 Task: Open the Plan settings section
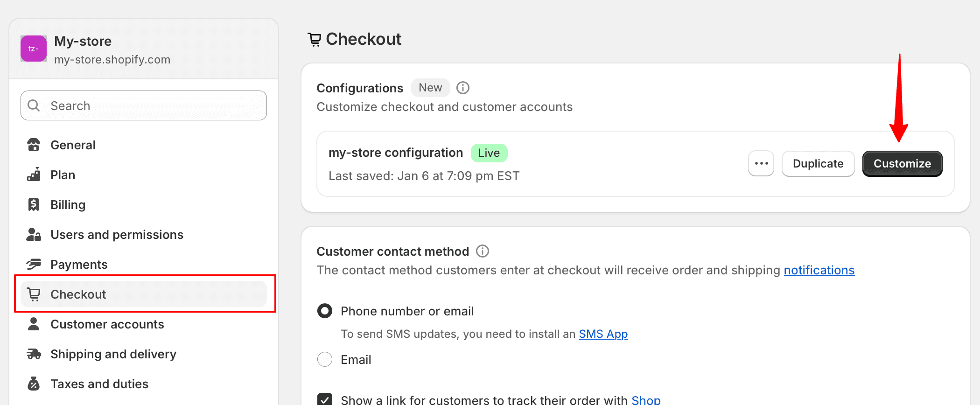pyautogui.click(x=63, y=175)
